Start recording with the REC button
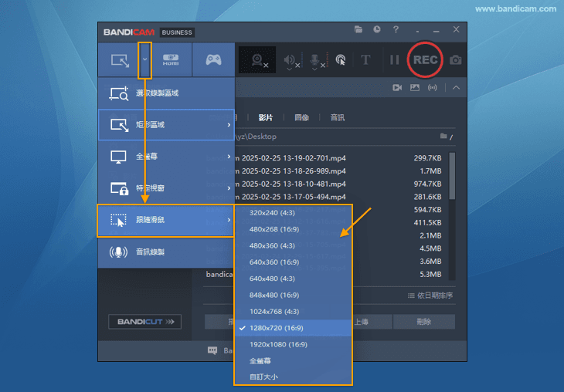564x392 pixels. pos(425,59)
